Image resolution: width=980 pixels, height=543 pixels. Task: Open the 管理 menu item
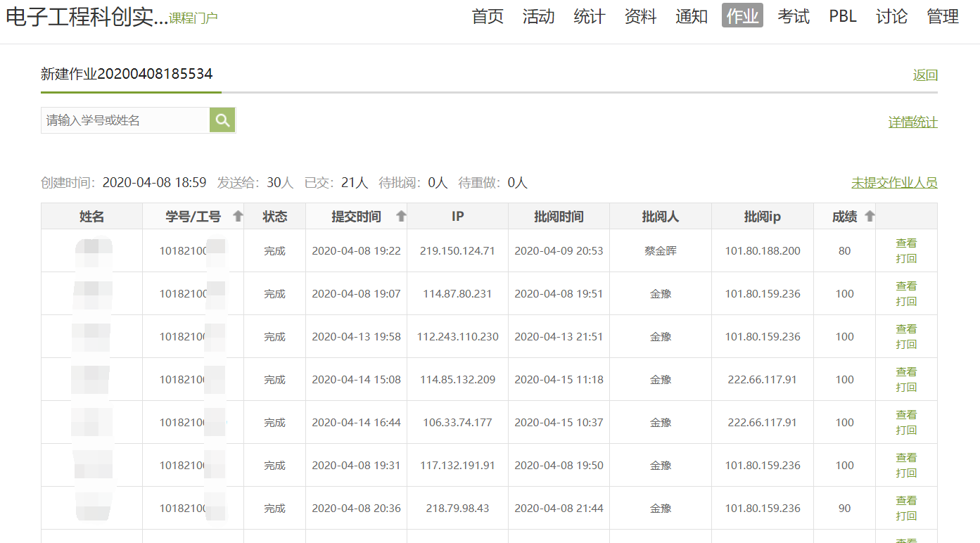pos(943,16)
